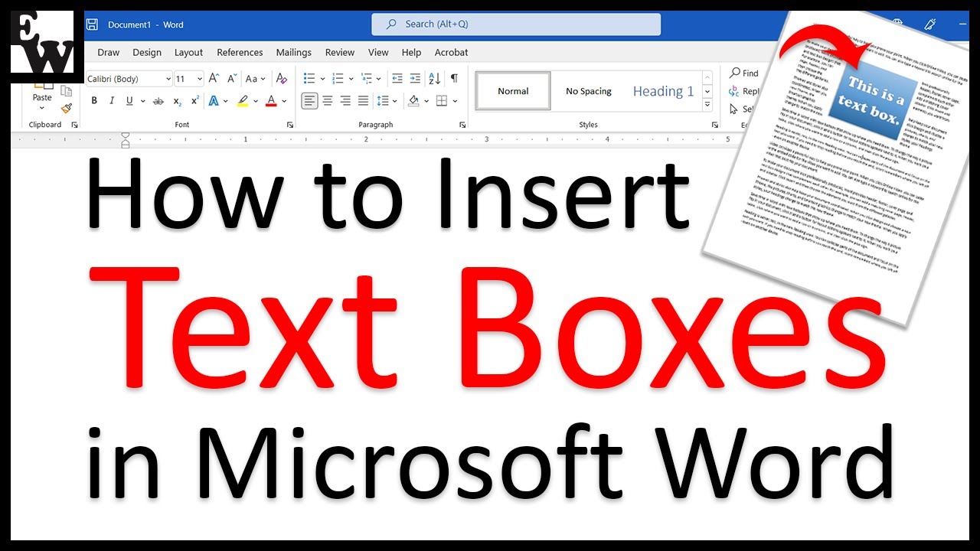Select the Format Painter brush icon
The width and height of the screenshot is (980, 551).
coord(66,109)
